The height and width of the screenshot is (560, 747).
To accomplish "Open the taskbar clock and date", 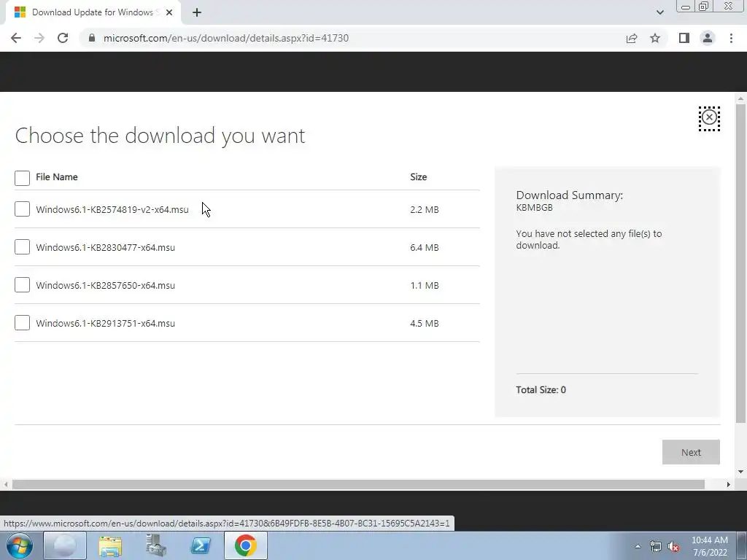I will pos(710,546).
